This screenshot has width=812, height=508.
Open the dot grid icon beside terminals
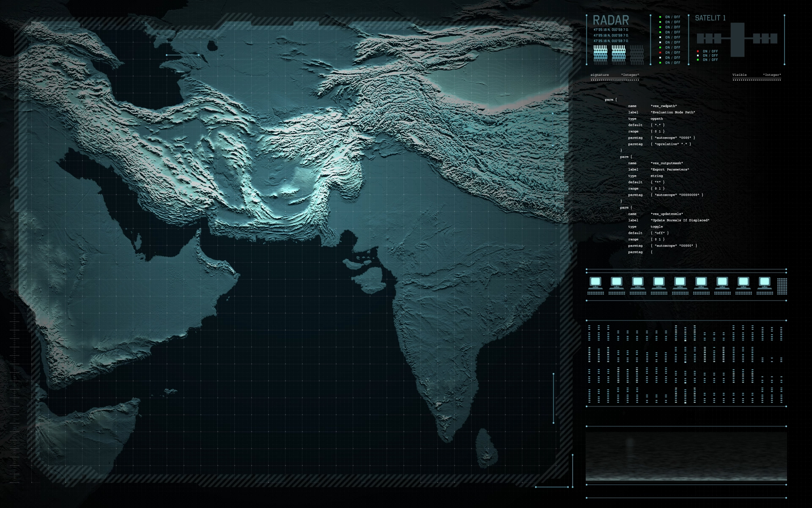pyautogui.click(x=782, y=286)
